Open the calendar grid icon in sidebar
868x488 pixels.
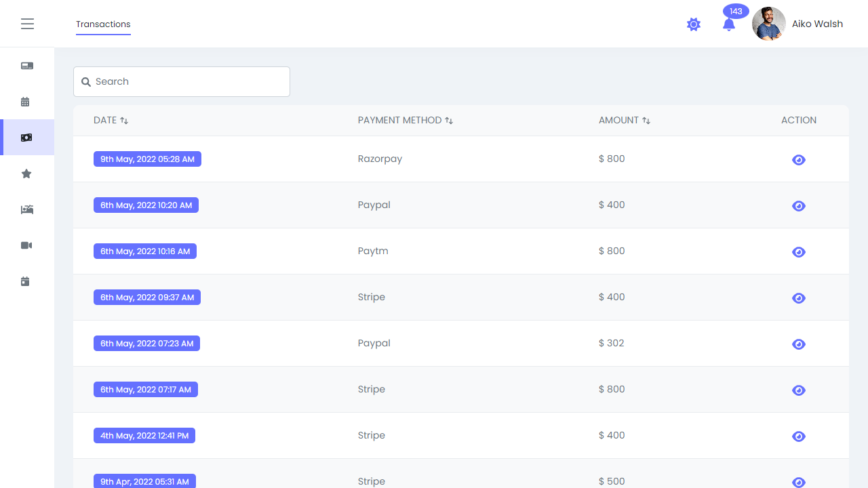coord(26,102)
